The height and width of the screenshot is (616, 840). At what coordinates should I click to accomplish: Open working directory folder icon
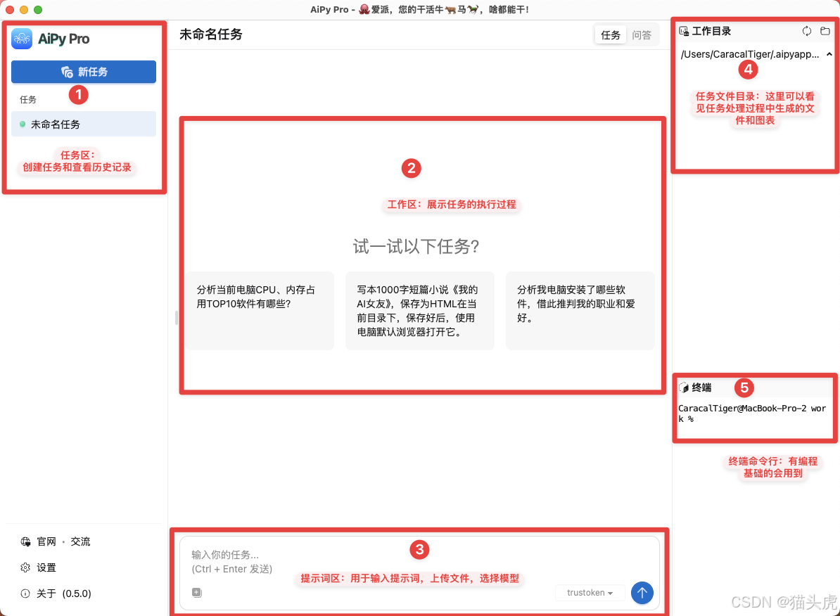coord(825,31)
